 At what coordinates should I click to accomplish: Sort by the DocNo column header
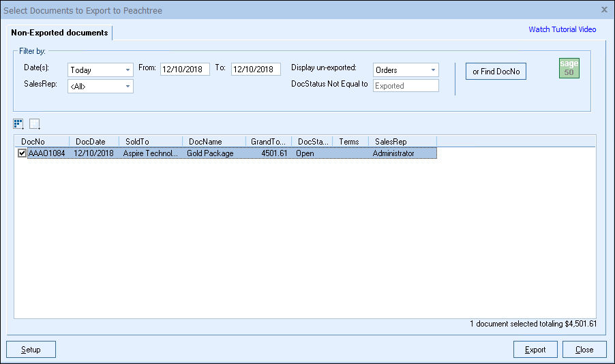coord(42,141)
